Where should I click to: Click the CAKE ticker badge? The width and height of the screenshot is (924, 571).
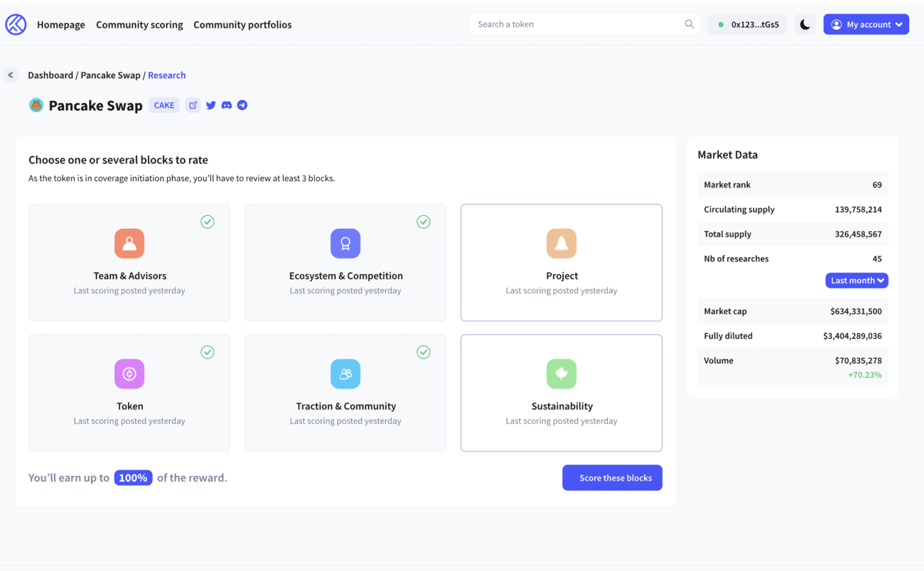[164, 105]
